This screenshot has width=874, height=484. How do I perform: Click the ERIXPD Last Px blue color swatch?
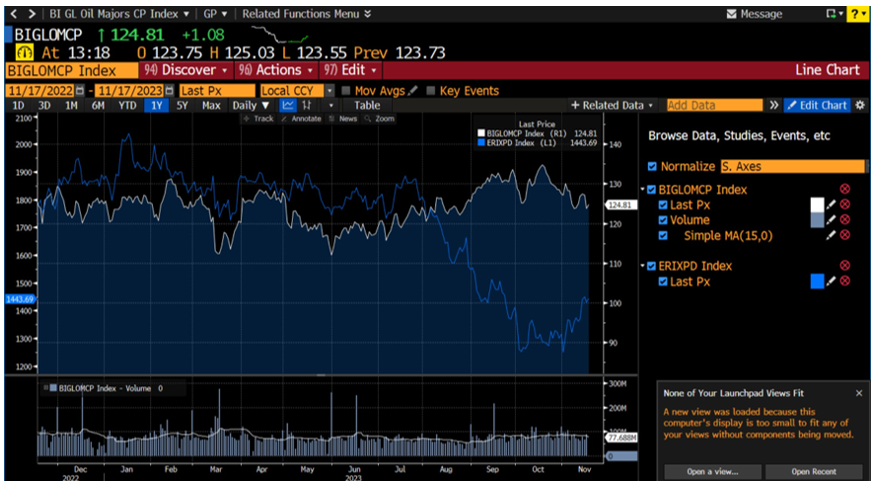pyautogui.click(x=817, y=282)
